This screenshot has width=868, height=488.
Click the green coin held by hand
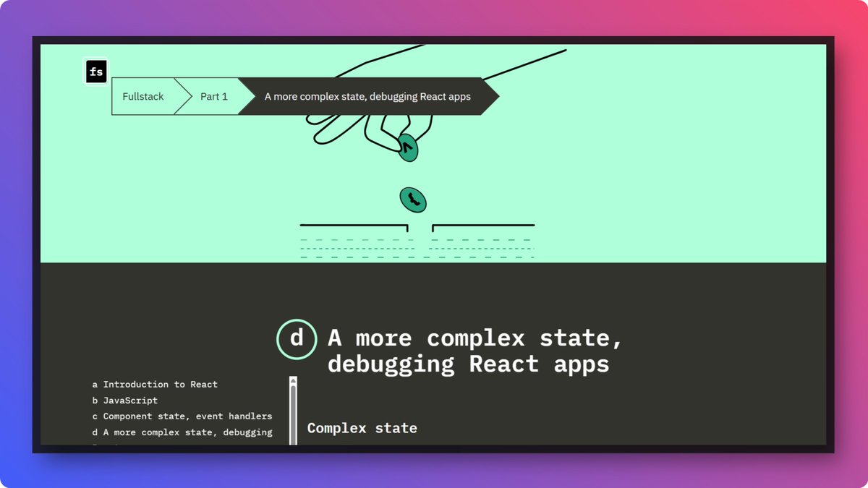(408, 147)
